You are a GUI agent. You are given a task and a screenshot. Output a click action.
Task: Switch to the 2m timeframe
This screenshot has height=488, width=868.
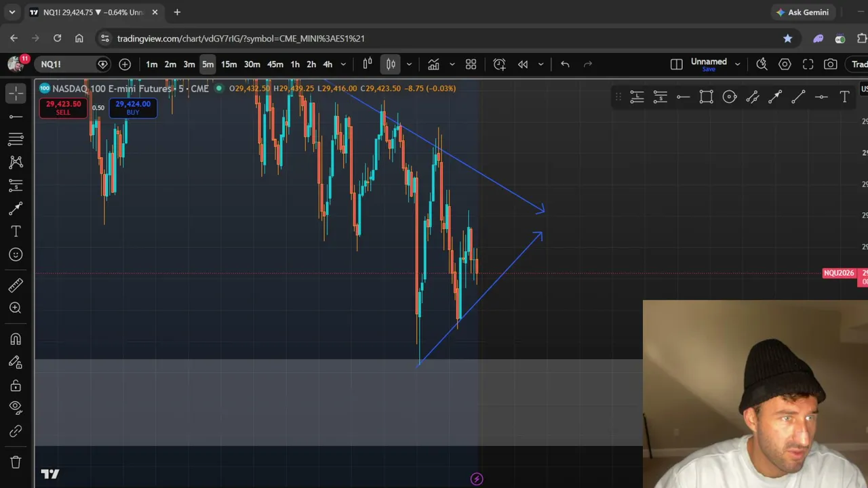170,64
